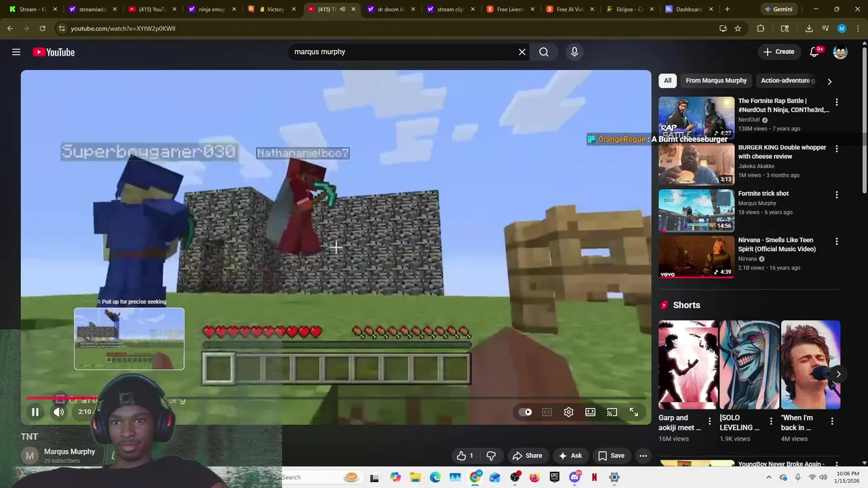Screen dimensions: 868x488
Task: Click the YouTube search input field
Action: pyautogui.click(x=403, y=52)
